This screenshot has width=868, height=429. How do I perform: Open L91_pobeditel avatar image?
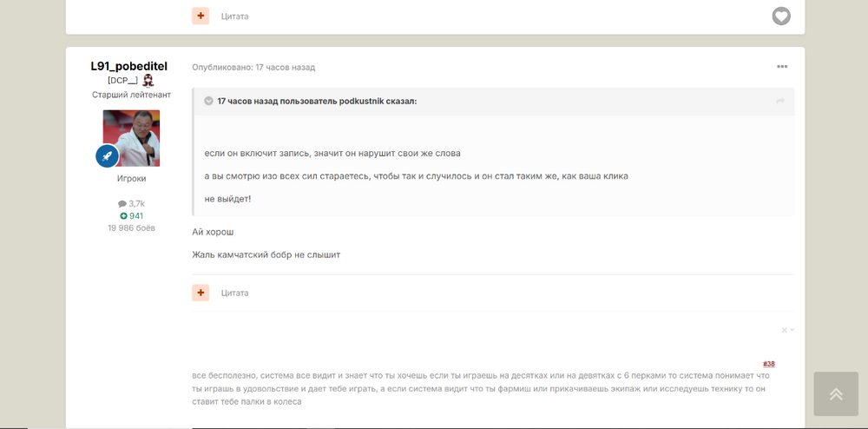coord(131,138)
